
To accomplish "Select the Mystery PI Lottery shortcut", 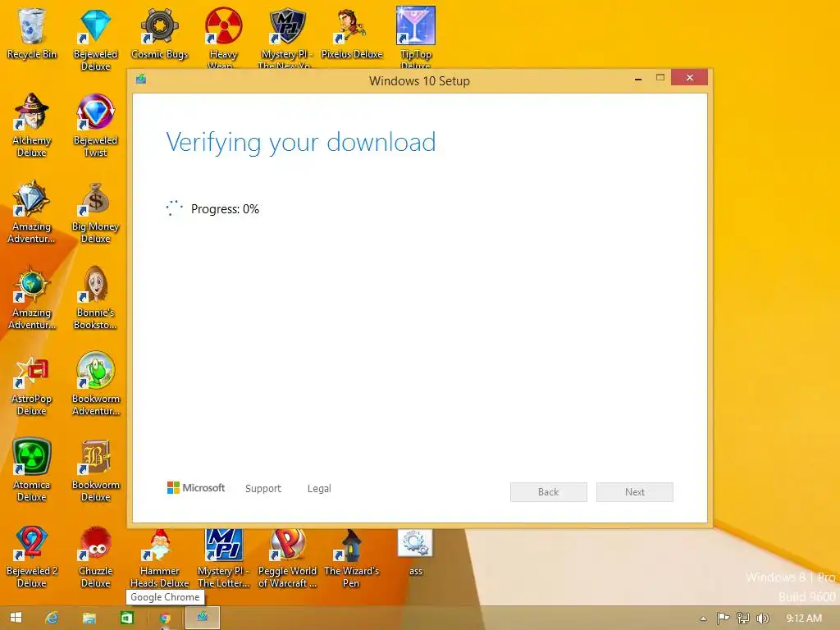I will pos(223,559).
